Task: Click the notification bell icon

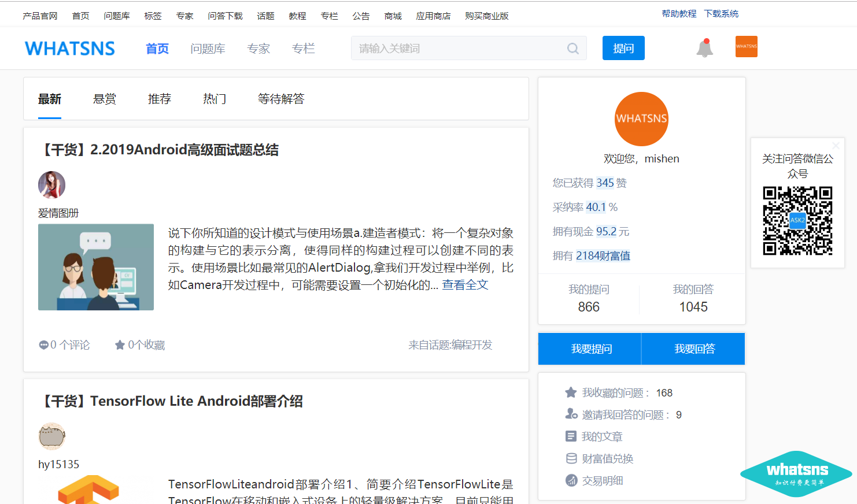Action: [704, 48]
